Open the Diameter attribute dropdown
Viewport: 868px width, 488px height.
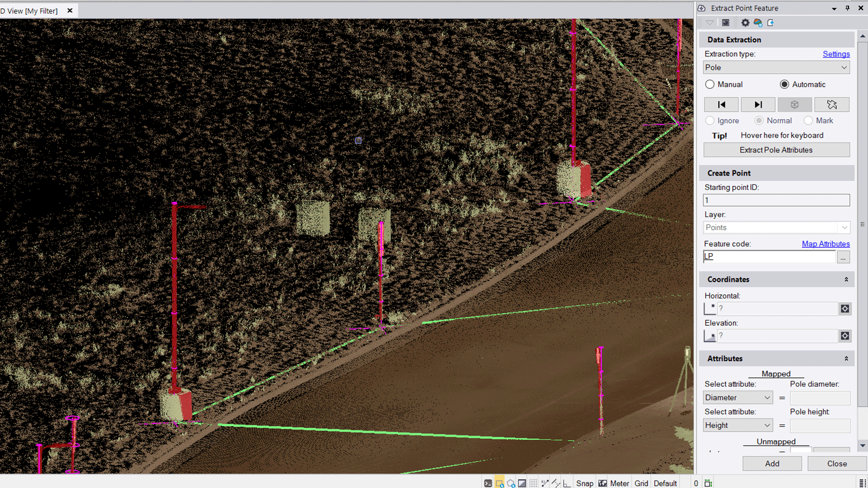(x=738, y=397)
